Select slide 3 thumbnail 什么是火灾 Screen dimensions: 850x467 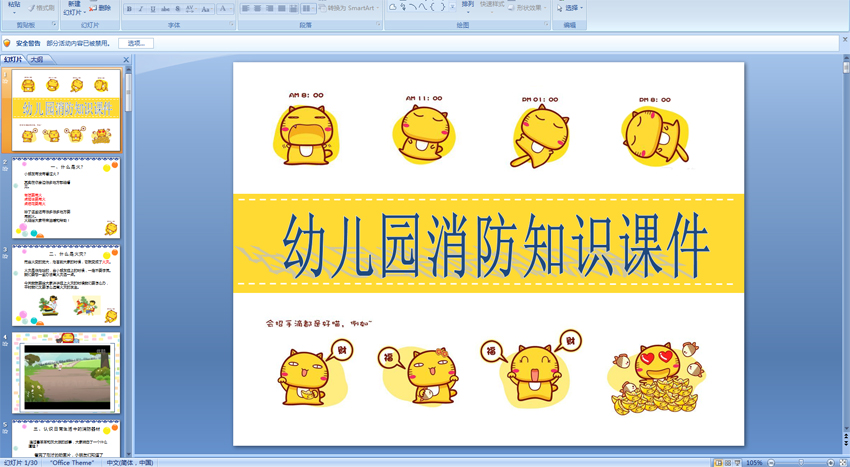[66, 285]
